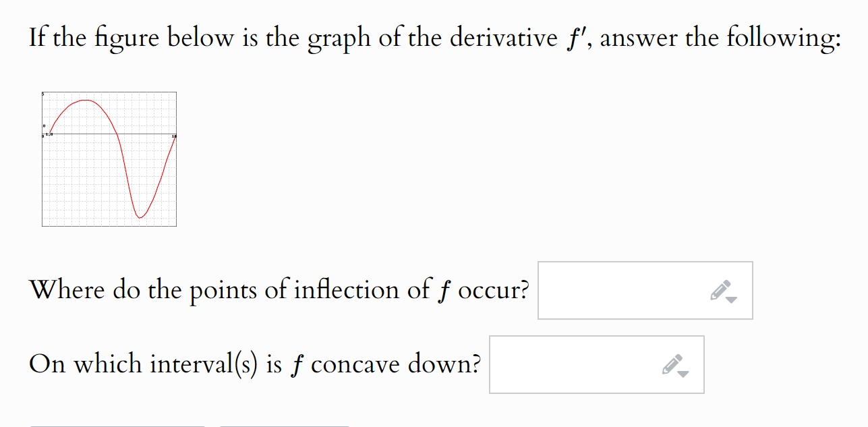Click the question text about concave down intervals
Image resolution: width=868 pixels, height=427 pixels.
[255, 363]
